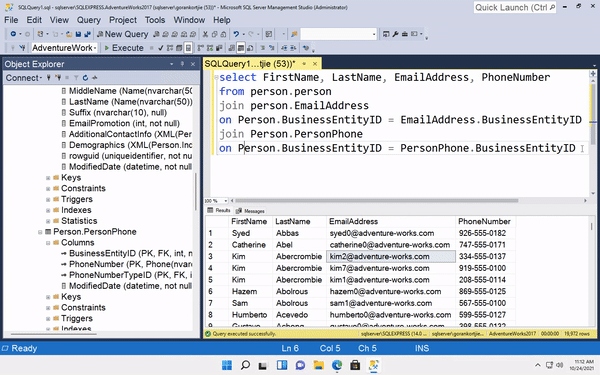Select the kim2@adventure-works.com result cell
The width and height of the screenshot is (600, 375).
click(391, 256)
